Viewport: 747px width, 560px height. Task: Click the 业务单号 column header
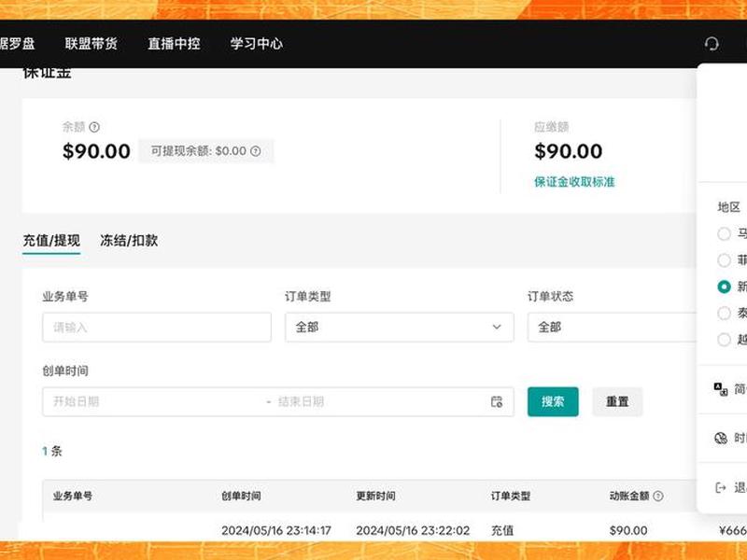(73, 496)
